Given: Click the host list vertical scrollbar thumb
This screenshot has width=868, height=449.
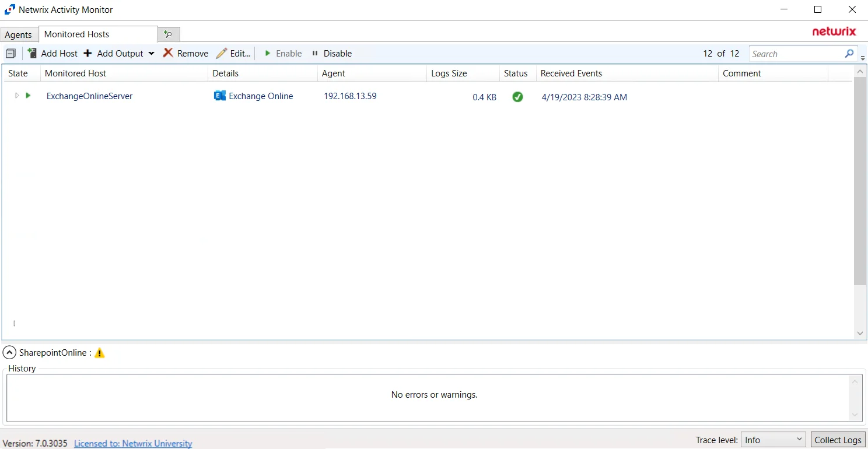Looking at the screenshot, I should (860, 181).
